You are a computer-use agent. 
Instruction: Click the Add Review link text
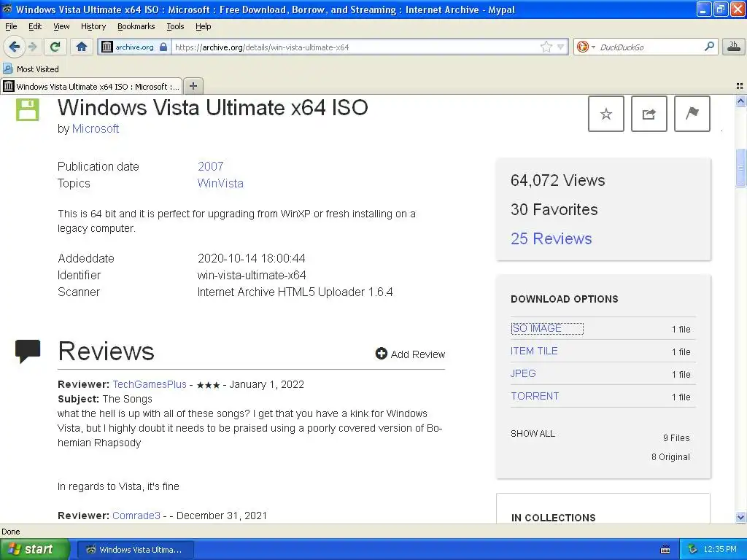(418, 354)
